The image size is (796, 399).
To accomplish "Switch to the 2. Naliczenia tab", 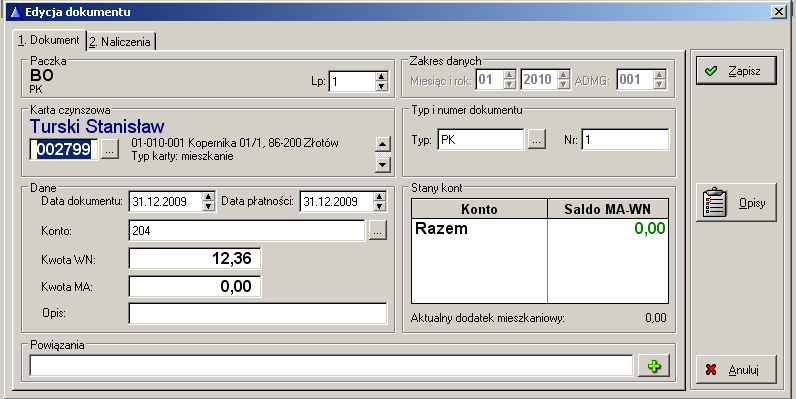I will 120,42.
